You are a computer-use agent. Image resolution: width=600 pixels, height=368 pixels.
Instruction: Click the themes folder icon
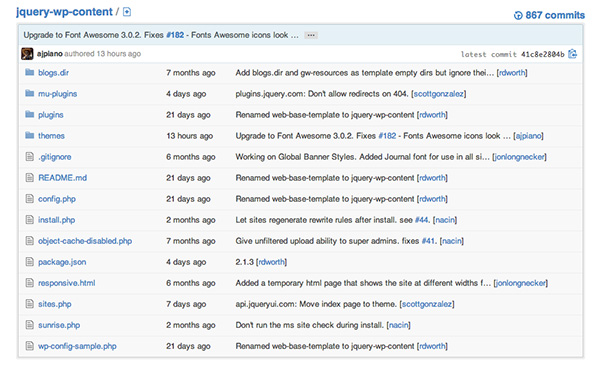point(29,135)
